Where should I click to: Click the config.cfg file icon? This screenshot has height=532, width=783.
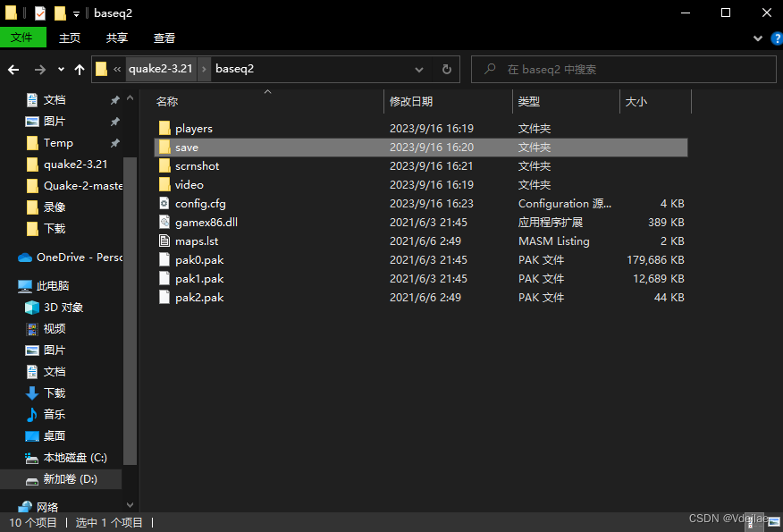[x=164, y=203]
